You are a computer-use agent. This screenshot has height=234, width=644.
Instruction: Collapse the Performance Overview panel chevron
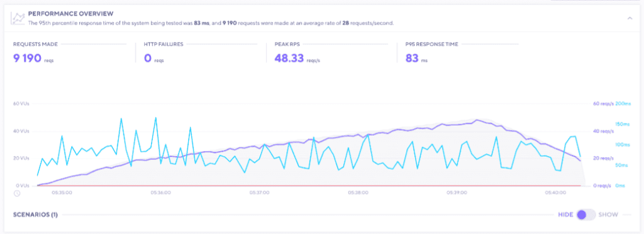point(630,18)
